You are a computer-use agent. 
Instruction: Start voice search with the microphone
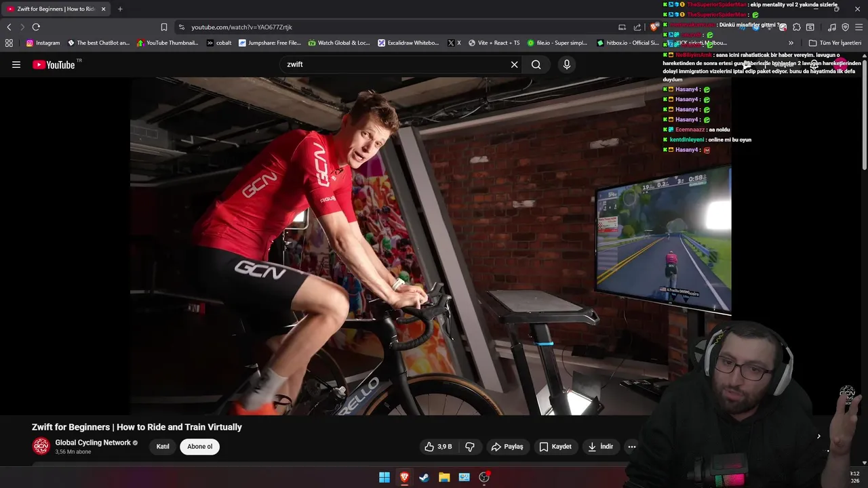pyautogui.click(x=567, y=64)
